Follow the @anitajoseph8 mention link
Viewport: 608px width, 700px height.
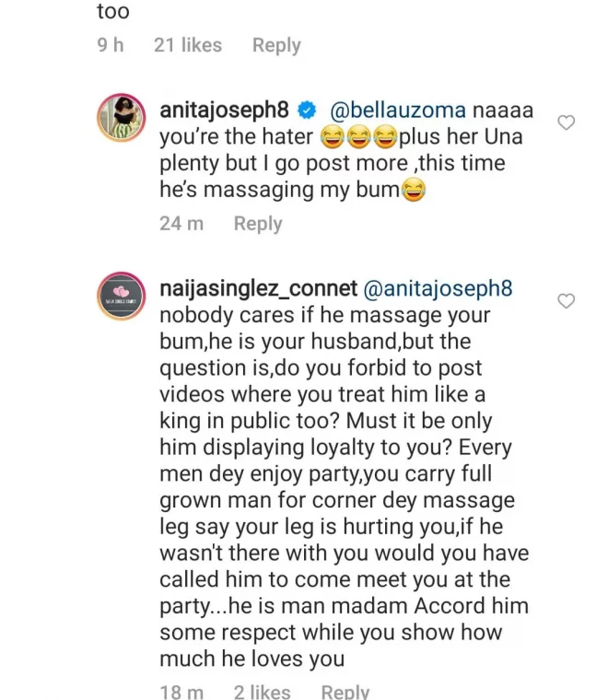point(440,288)
